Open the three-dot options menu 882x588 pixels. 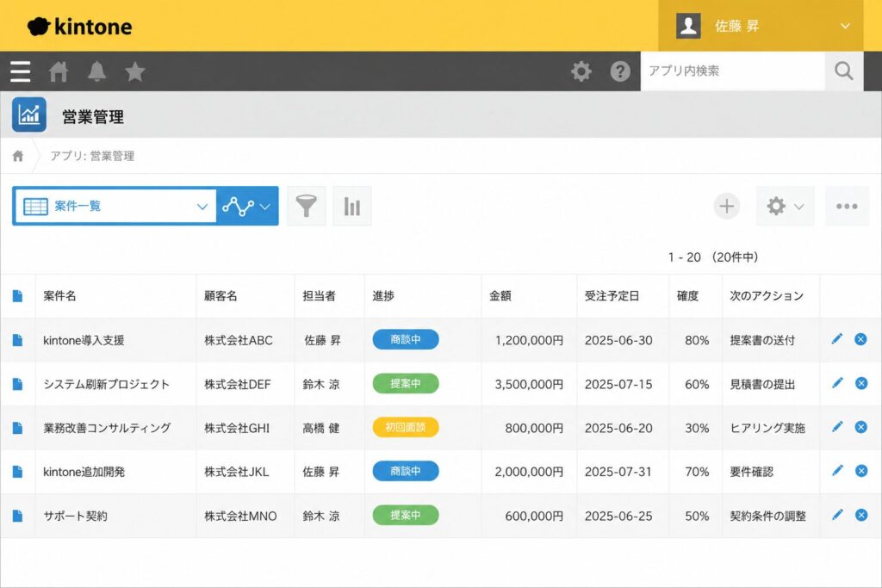(x=847, y=207)
